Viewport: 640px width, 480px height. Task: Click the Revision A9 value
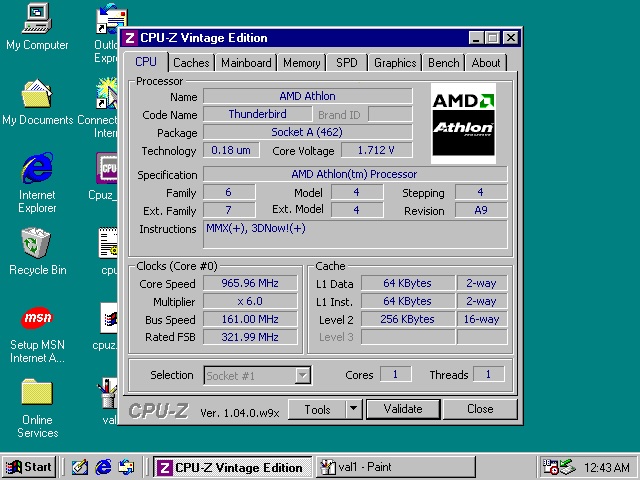481,210
